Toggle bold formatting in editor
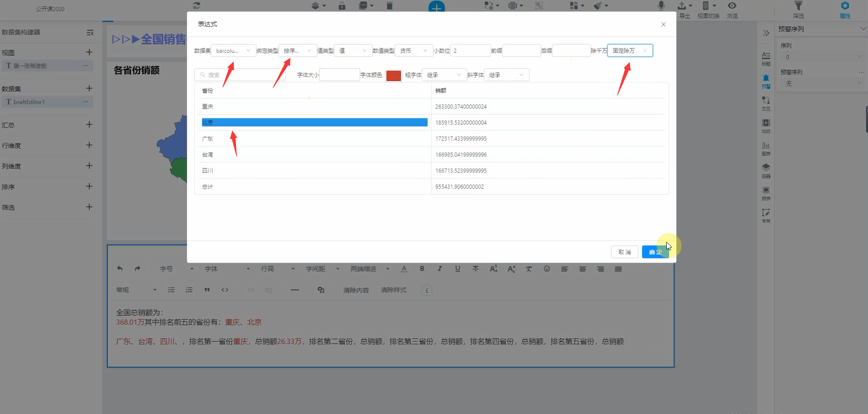The height and width of the screenshot is (414, 868). tap(422, 269)
